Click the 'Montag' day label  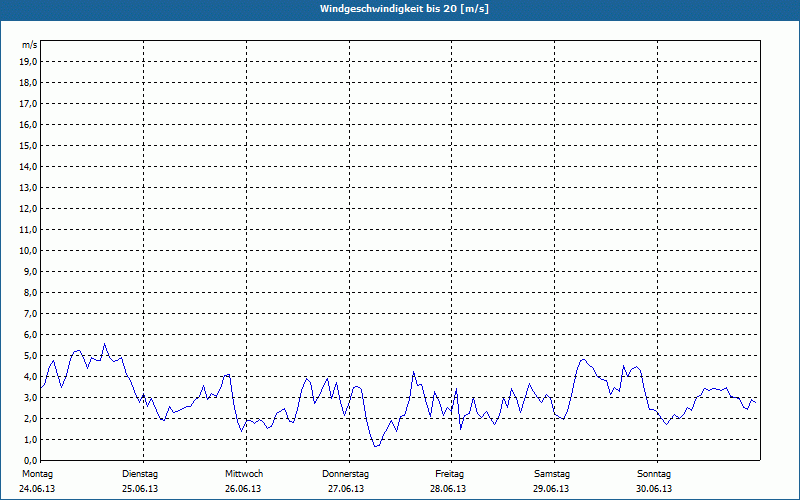coord(37,474)
